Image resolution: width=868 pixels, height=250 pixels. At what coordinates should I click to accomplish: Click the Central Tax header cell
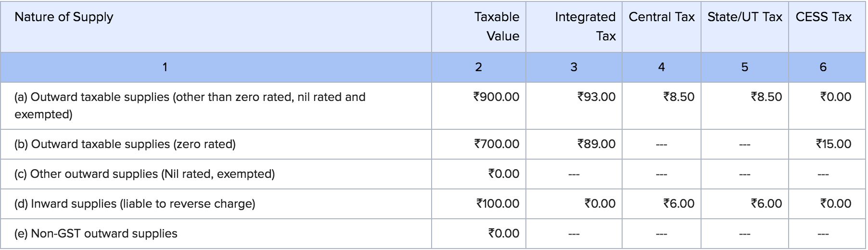(662, 17)
